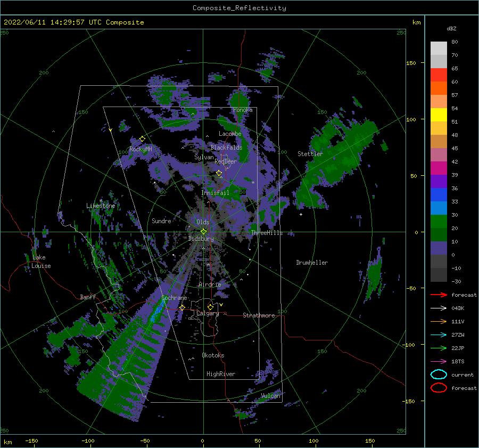Click the Okotoks label
The height and width of the screenshot is (448, 479).
coord(213,355)
